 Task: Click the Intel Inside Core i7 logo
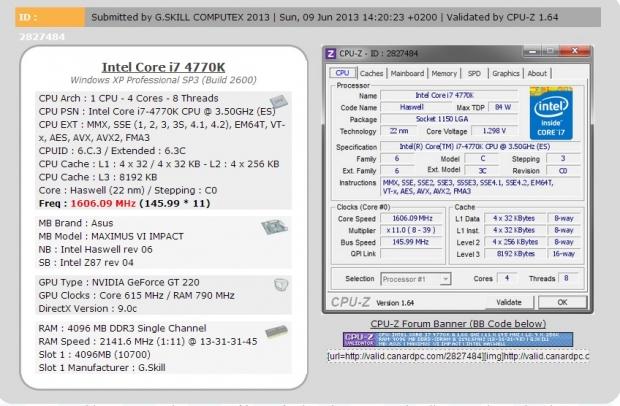tap(551, 113)
